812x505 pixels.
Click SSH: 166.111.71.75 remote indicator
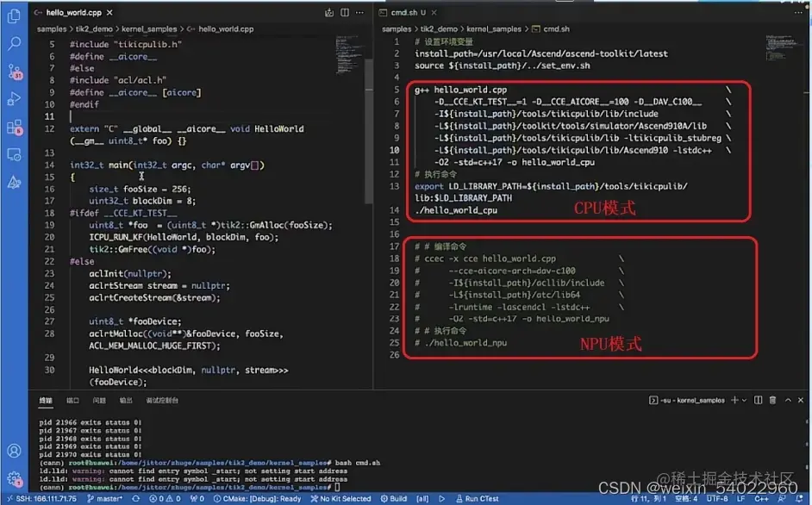41,499
